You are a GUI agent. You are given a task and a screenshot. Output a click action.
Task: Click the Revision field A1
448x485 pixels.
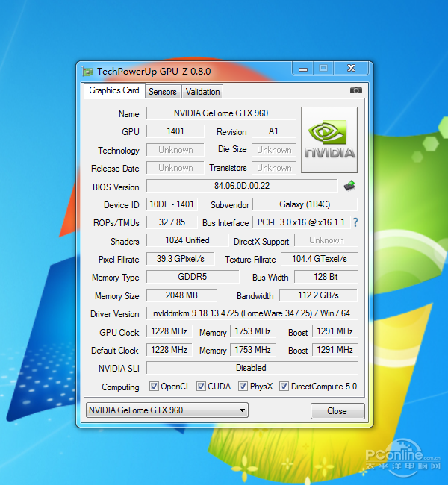pos(274,131)
